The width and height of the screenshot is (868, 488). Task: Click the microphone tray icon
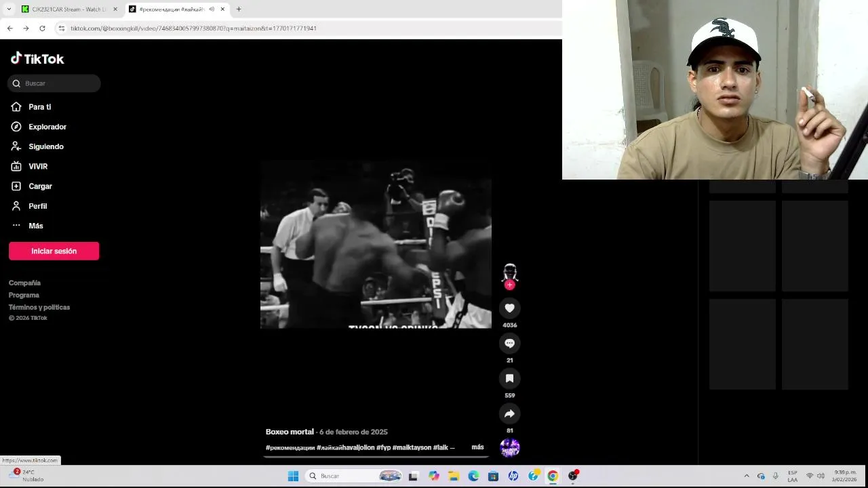point(775,476)
